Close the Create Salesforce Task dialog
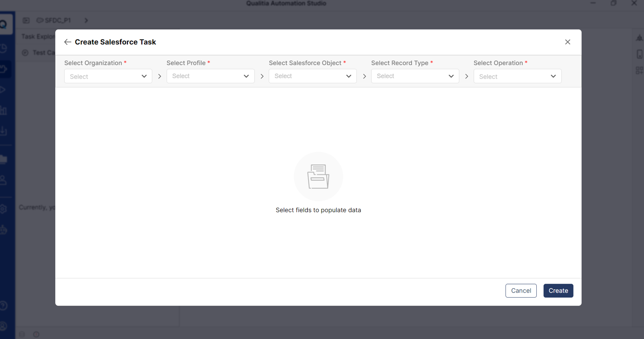Screen dimensions: 644x339 [x=568, y=42]
